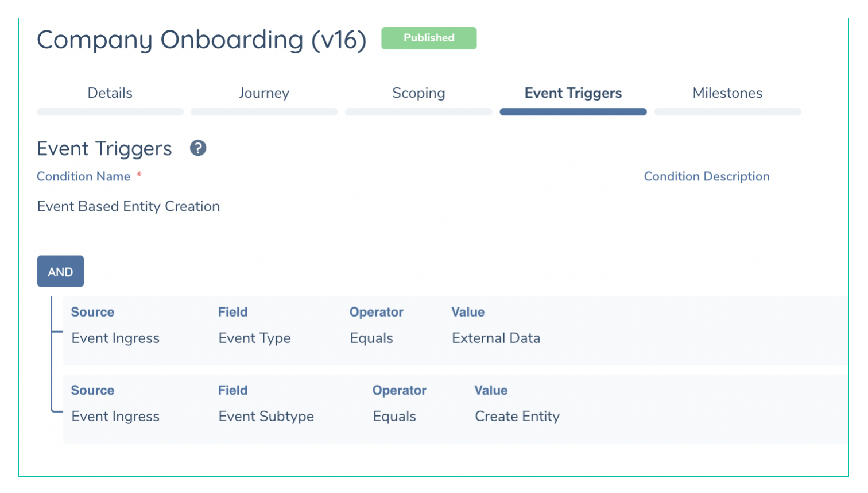Click the Event Based Entity Creation name field
Image resolution: width=868 pixels, height=493 pixels.
pyautogui.click(x=129, y=206)
